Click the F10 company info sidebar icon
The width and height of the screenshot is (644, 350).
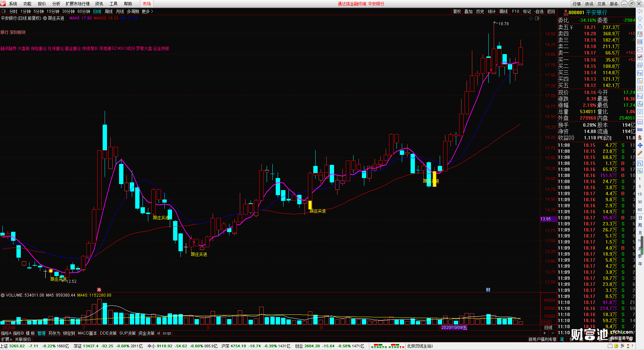(x=640, y=73)
